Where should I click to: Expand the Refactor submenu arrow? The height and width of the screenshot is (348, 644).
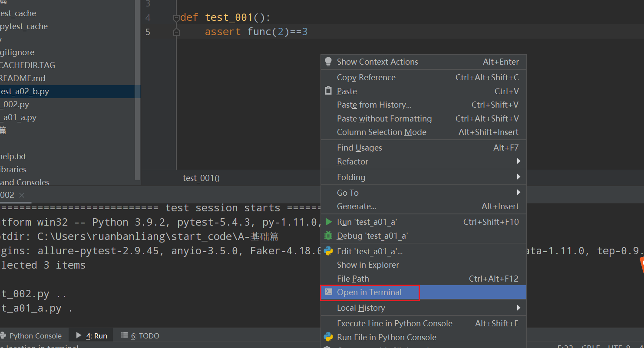point(519,161)
